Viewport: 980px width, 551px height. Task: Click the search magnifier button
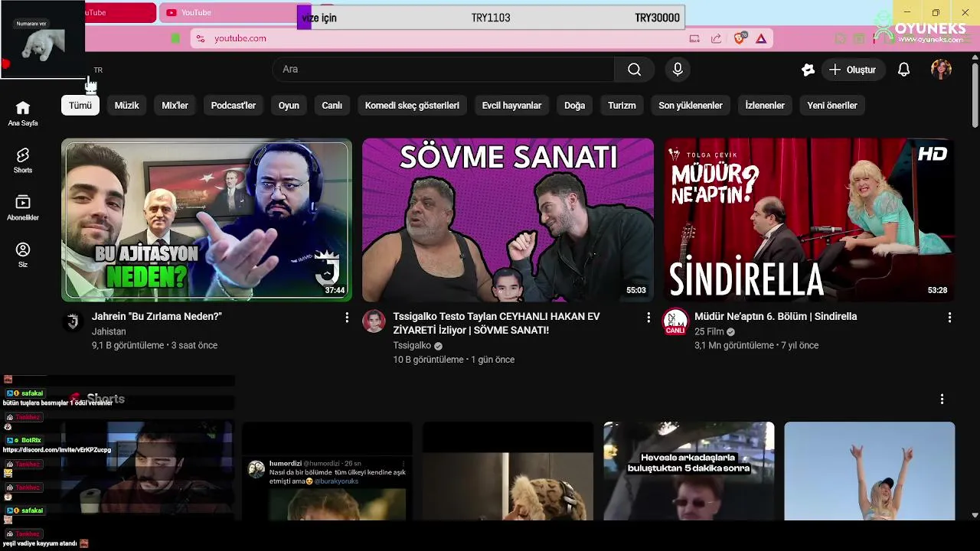[634, 70]
